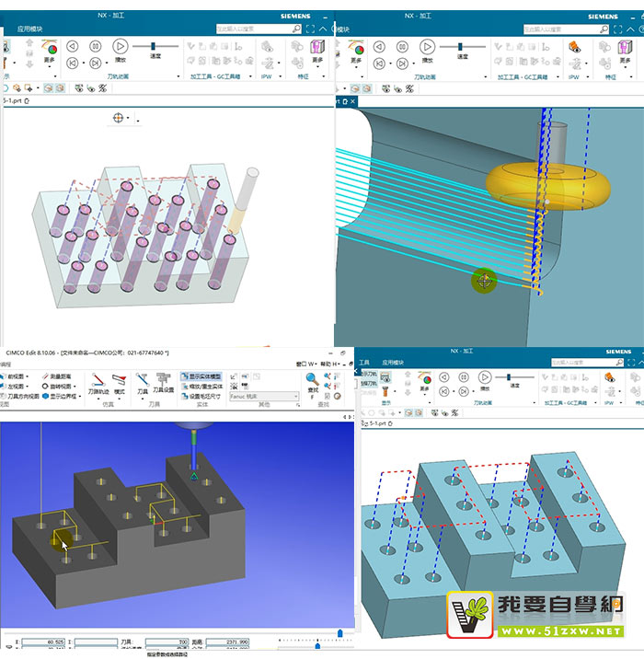644x659 pixels.
Task: Jump to animation start in top-left NX
Action: pos(73,63)
